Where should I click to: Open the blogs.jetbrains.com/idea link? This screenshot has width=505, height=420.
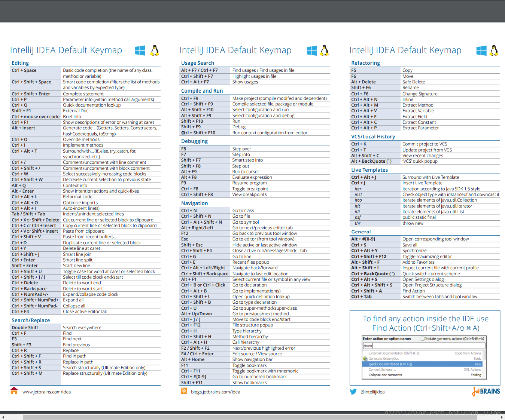(x=216, y=392)
